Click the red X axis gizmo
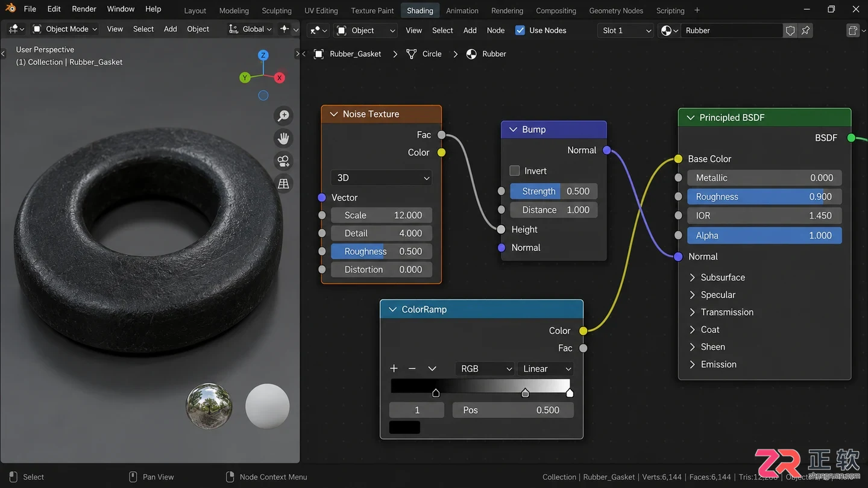The width and height of the screenshot is (868, 488). tap(279, 78)
